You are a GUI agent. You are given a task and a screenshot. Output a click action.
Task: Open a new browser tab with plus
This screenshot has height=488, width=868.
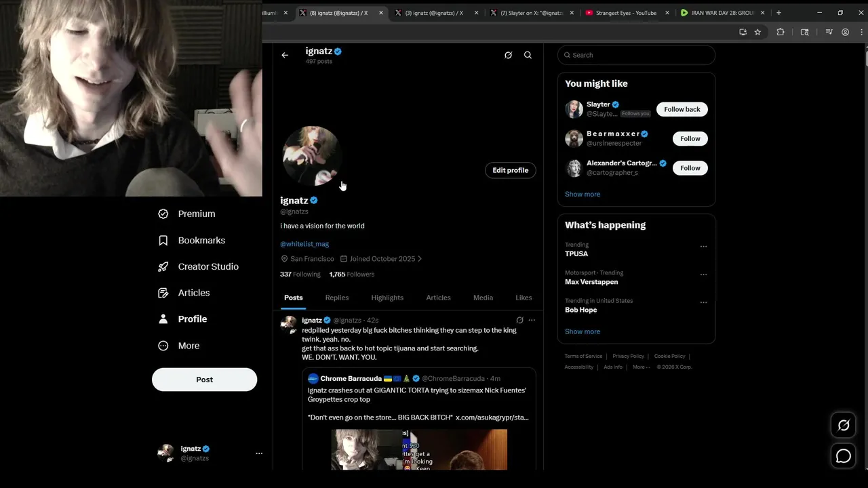[x=778, y=13]
